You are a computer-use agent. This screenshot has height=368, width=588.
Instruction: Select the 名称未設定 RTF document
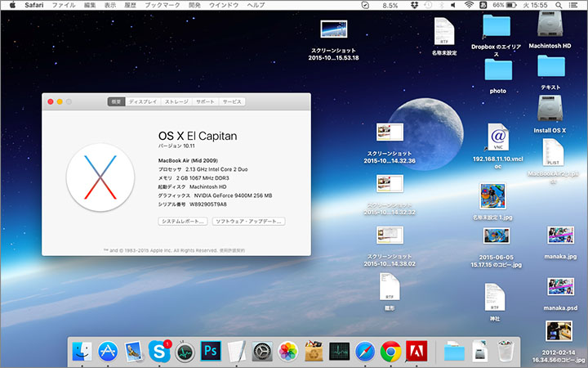pos(444,31)
